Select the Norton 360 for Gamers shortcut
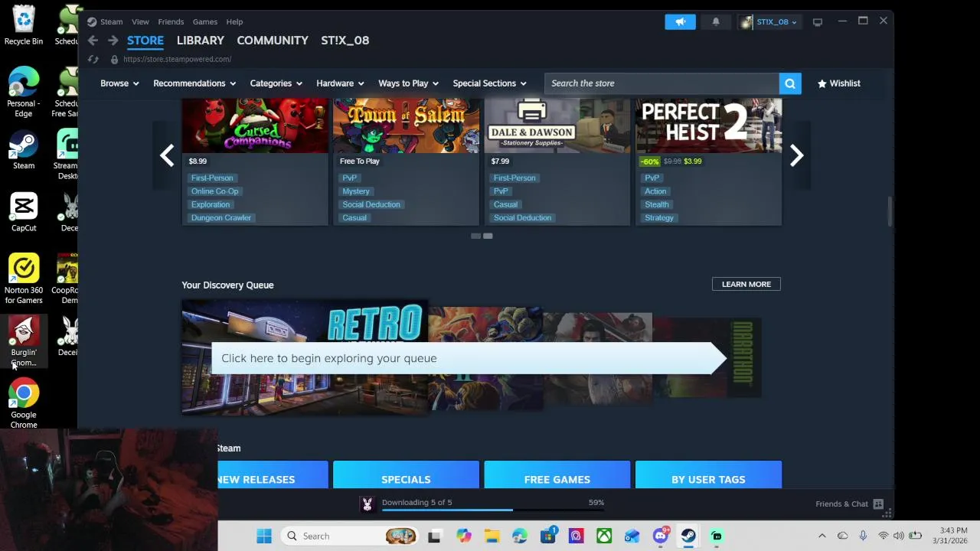This screenshot has height=551, width=980. (24, 279)
